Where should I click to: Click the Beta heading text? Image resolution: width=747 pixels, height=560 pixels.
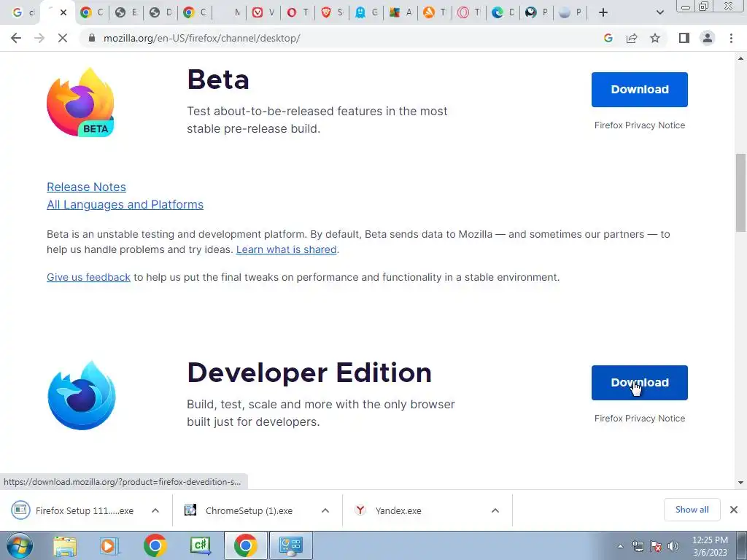pyautogui.click(x=218, y=79)
